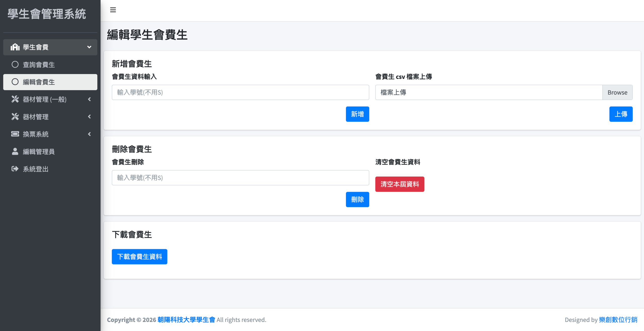Toggle the hamburger sidebar menu icon

pyautogui.click(x=113, y=10)
